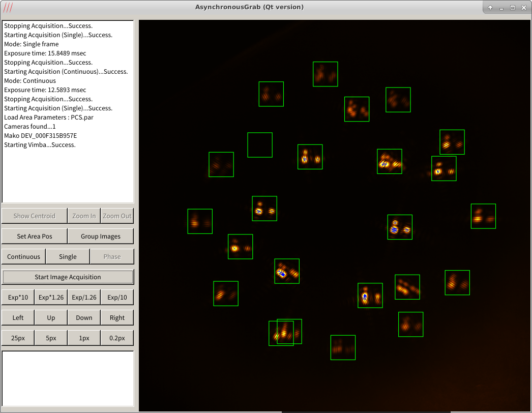Click the empty text box below step buttons

(x=68, y=378)
